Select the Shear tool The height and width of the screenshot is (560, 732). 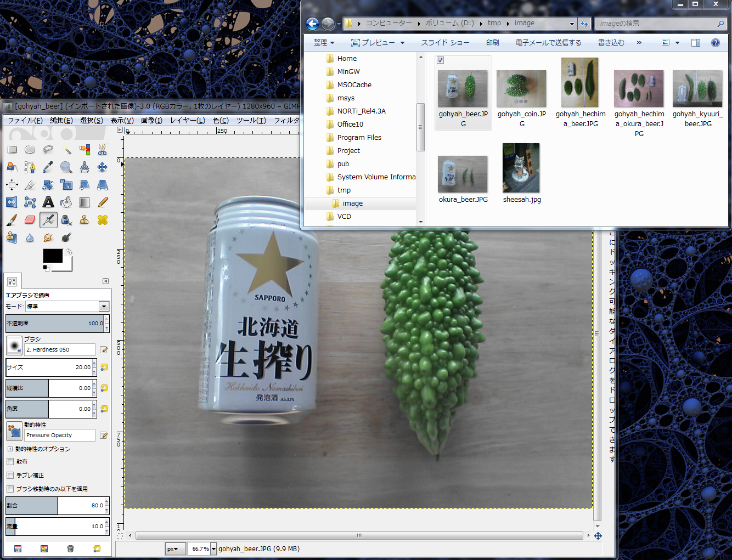[x=85, y=185]
